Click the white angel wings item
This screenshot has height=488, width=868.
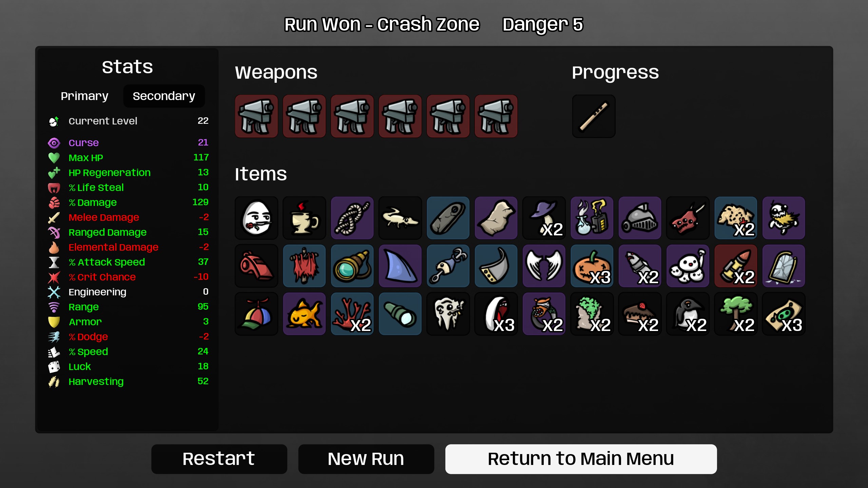tap(544, 266)
